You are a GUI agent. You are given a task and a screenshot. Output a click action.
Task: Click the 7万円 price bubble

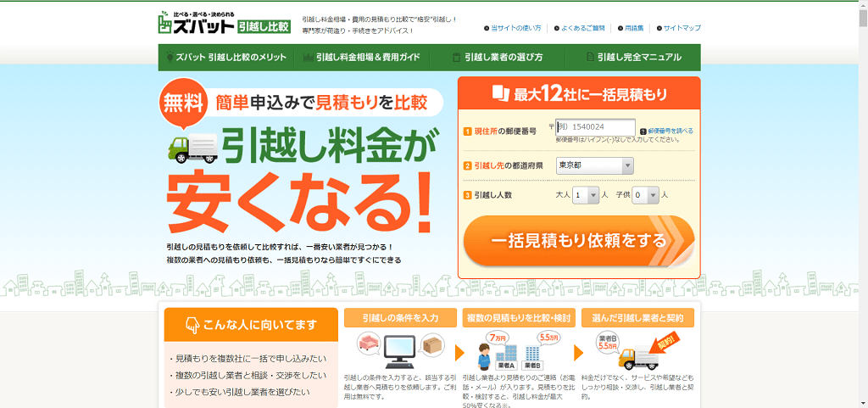[498, 337]
